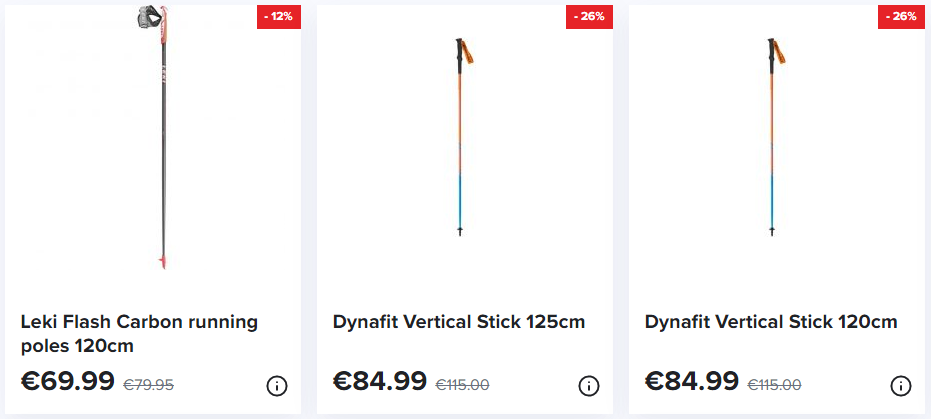Image resolution: width=931 pixels, height=419 pixels.
Task: Show info for Dynafit Vertical Stick 120cm
Action: [901, 386]
